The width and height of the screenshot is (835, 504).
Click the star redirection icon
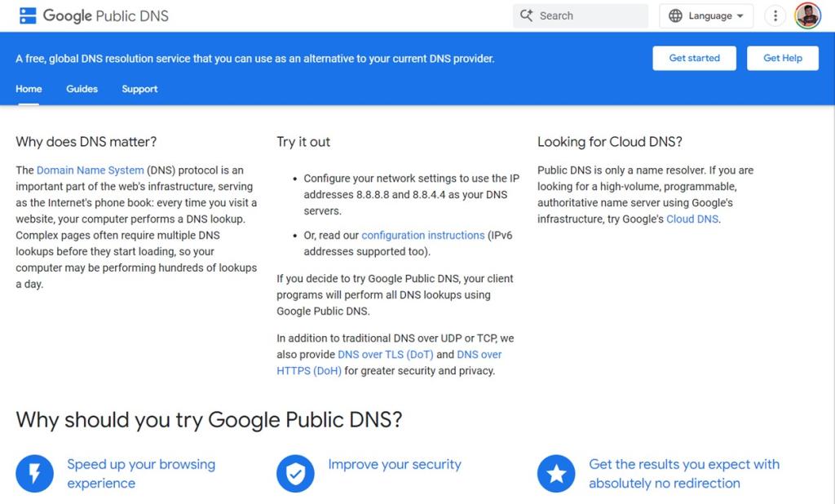tap(556, 473)
